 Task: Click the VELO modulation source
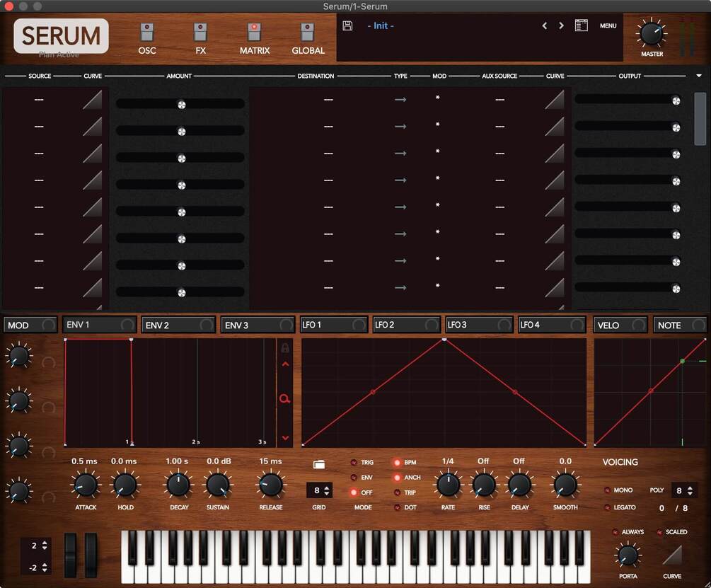[x=620, y=325]
